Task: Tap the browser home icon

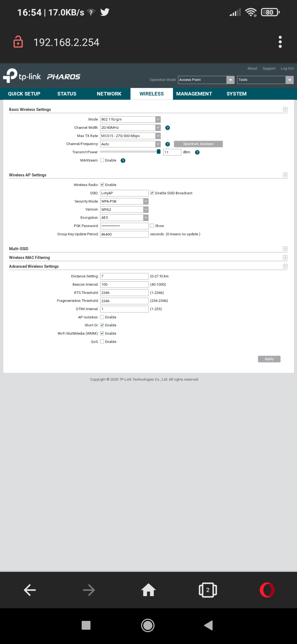Action: 148,590
